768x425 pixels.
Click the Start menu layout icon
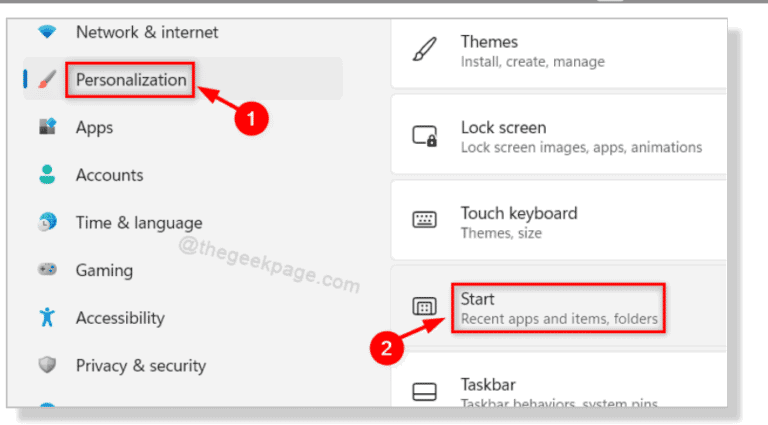pyautogui.click(x=424, y=307)
